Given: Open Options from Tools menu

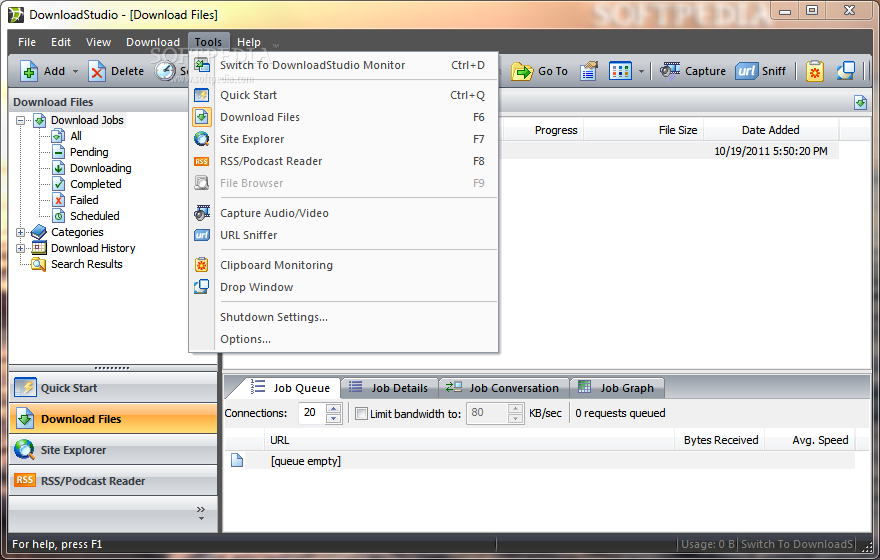Looking at the screenshot, I should tap(343, 339).
